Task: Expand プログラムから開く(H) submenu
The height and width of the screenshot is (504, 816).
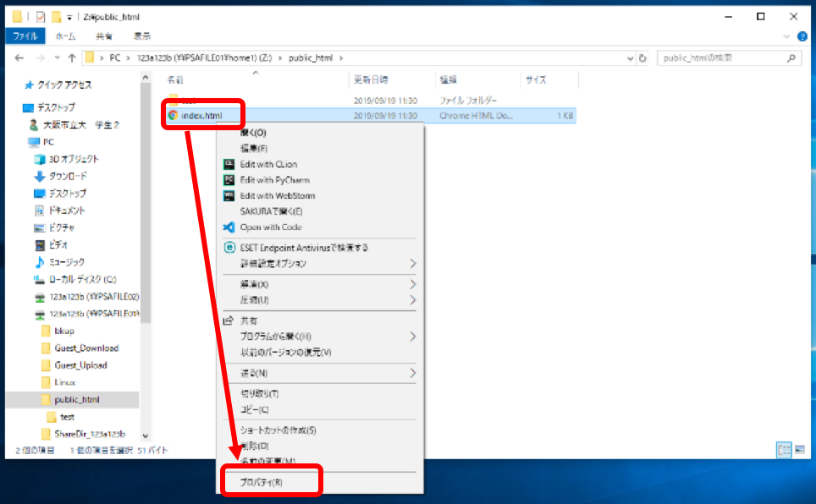Action: pos(319,337)
